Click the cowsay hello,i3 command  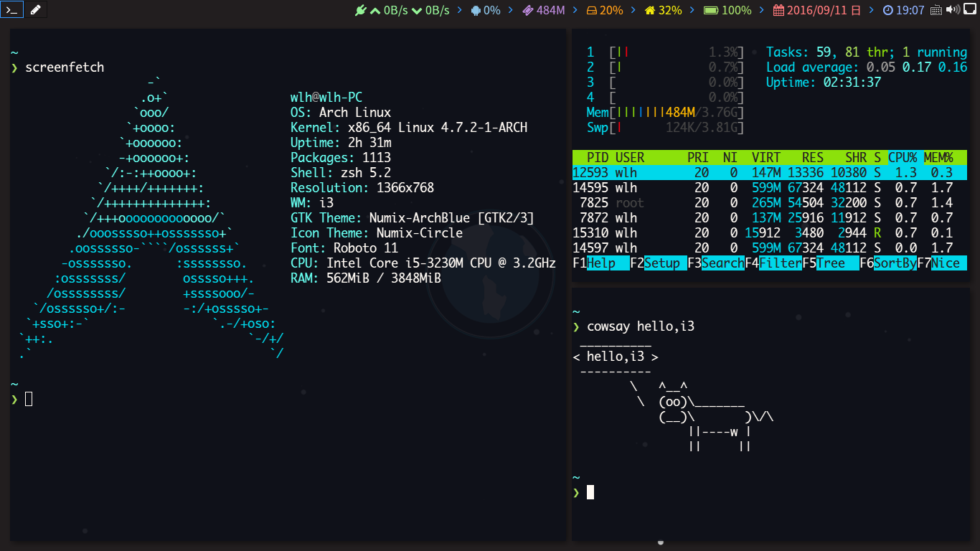tap(641, 327)
